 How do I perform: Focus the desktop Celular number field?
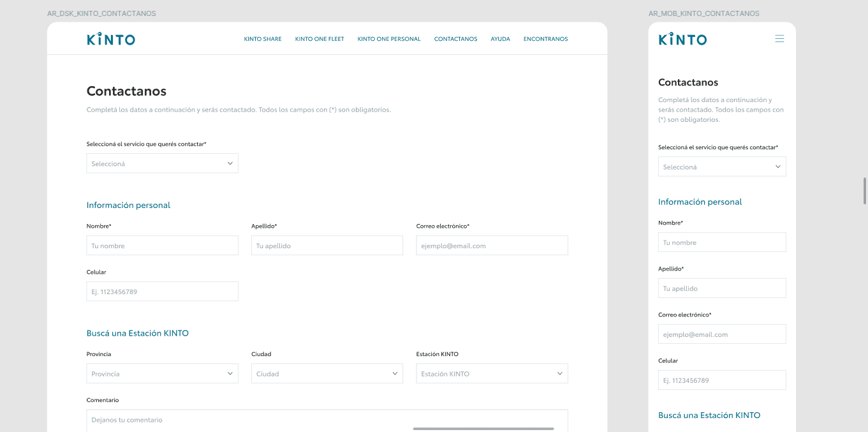click(162, 292)
